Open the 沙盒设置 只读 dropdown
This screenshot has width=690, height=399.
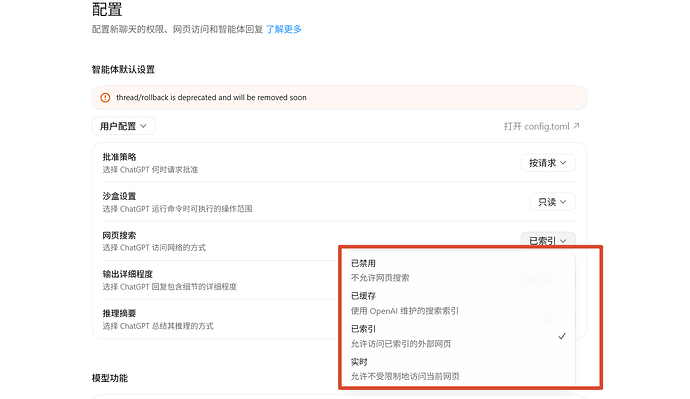coord(553,202)
